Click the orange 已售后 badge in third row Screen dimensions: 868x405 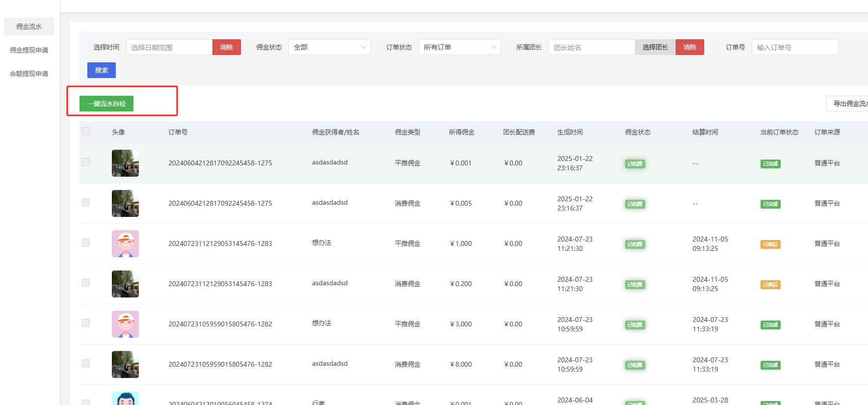(x=770, y=244)
